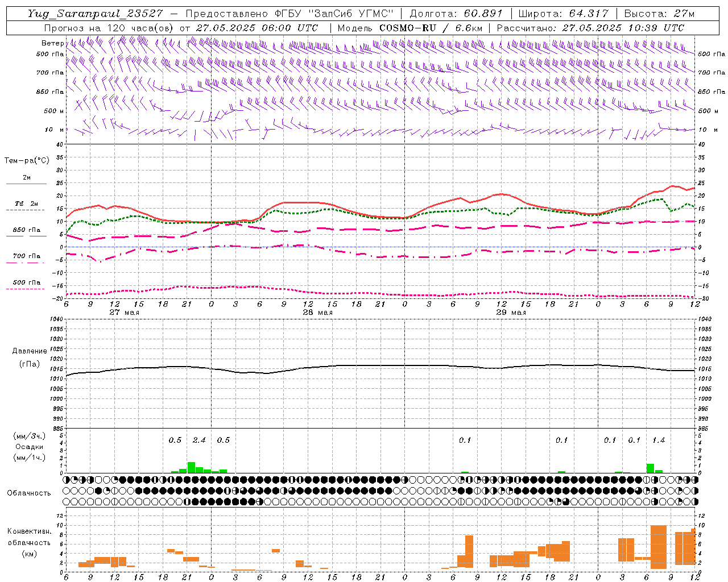This screenshot has width=728, height=582.
Task: Click the '(км)' unit under convective label
Action: click(29, 554)
